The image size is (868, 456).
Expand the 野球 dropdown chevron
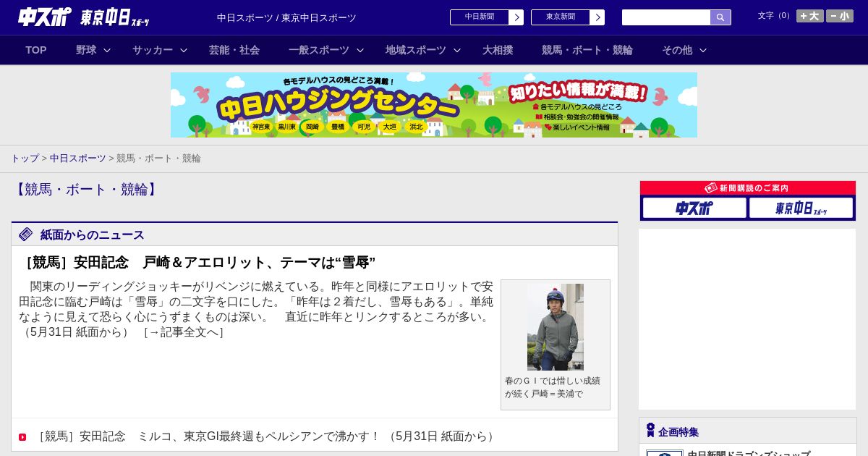107,50
